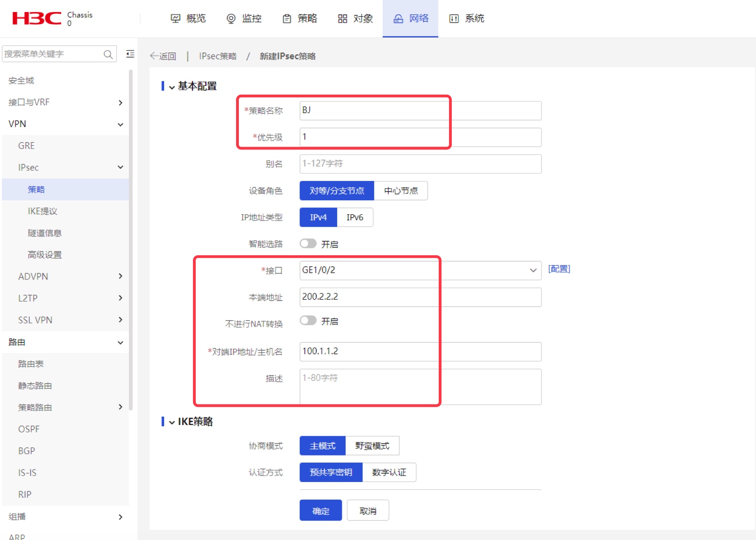756x540 pixels.
Task: Select 数字认证 authentication
Action: coord(389,472)
